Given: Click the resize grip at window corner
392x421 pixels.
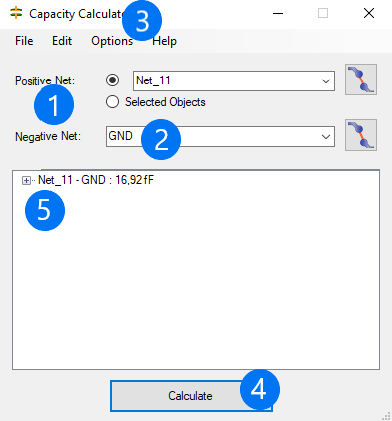Looking at the screenshot, I should coord(386,416).
